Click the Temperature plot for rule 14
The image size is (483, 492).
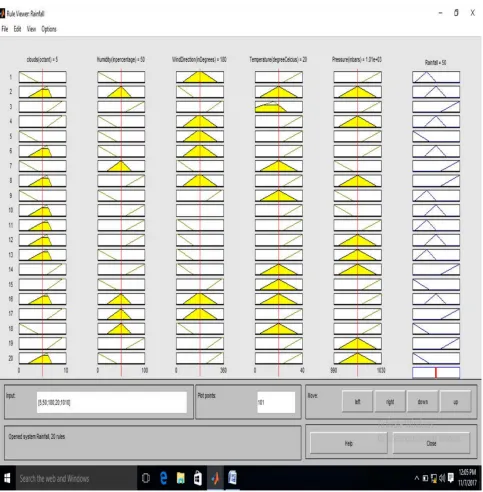tap(279, 269)
